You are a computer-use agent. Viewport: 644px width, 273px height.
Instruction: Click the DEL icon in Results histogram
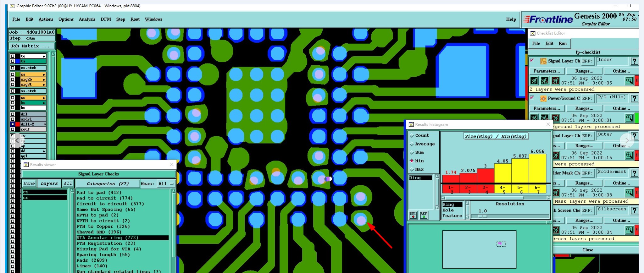[413, 215]
